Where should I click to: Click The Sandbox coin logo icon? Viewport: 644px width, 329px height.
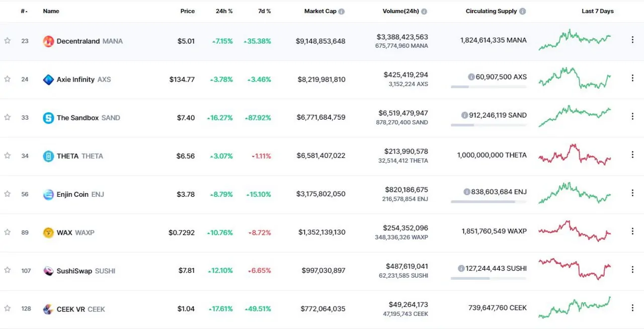coord(48,118)
